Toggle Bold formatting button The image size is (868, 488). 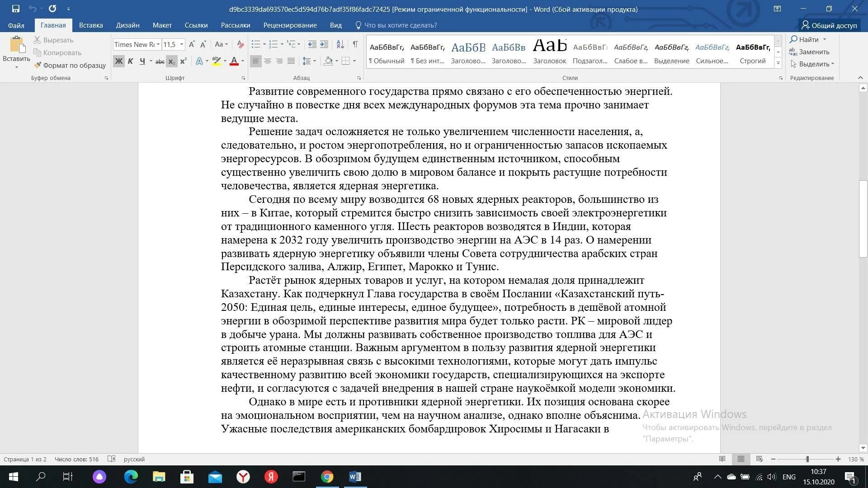[x=118, y=61]
